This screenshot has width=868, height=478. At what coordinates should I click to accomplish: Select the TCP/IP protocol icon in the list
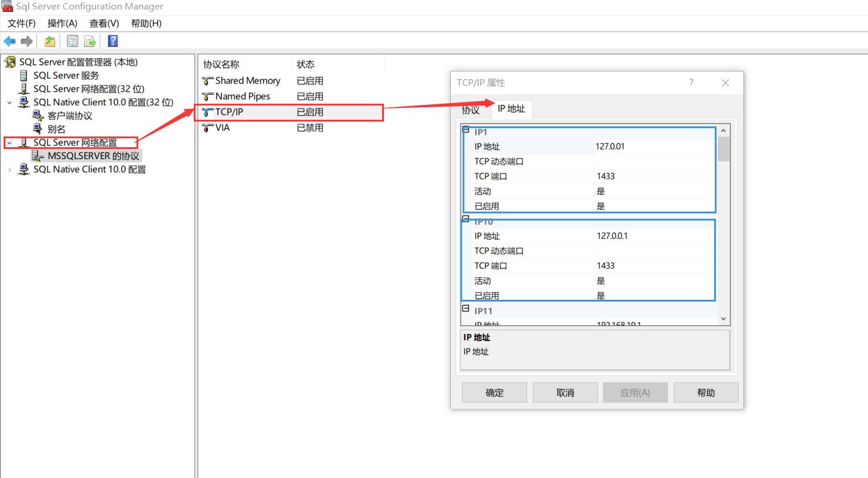[x=207, y=111]
